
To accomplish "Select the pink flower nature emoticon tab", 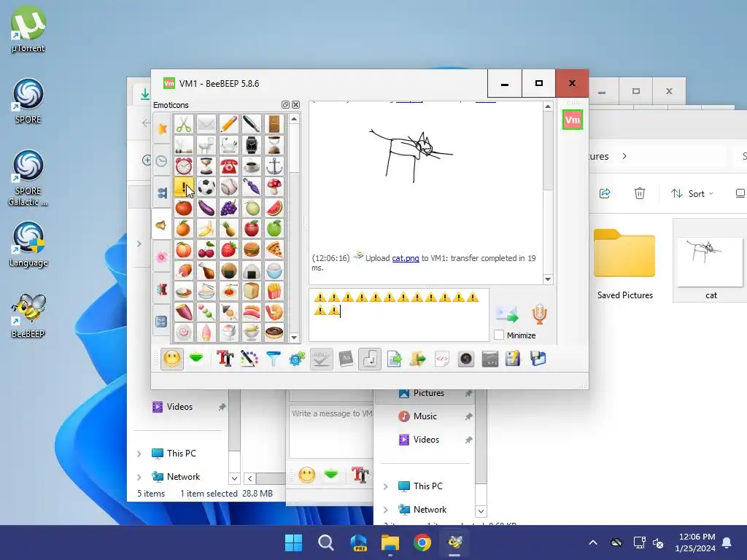I will [x=162, y=257].
